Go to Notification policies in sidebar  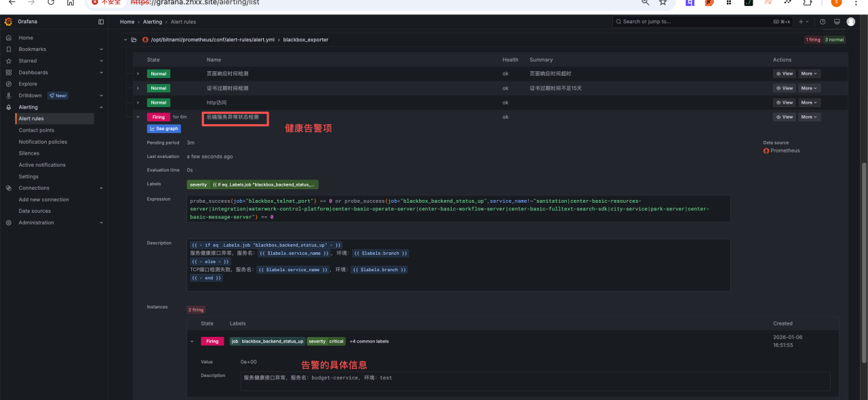coord(43,142)
